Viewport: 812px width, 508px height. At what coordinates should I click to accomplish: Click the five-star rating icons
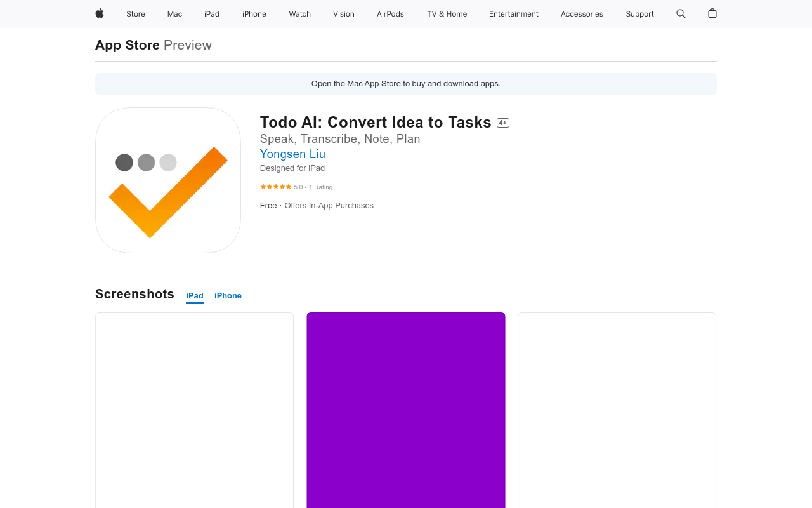pyautogui.click(x=276, y=187)
